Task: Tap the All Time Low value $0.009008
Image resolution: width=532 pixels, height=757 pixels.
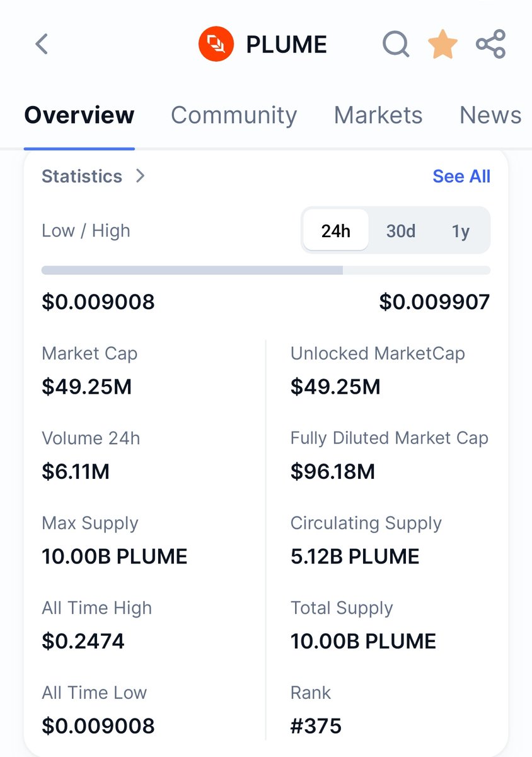Action: (98, 726)
